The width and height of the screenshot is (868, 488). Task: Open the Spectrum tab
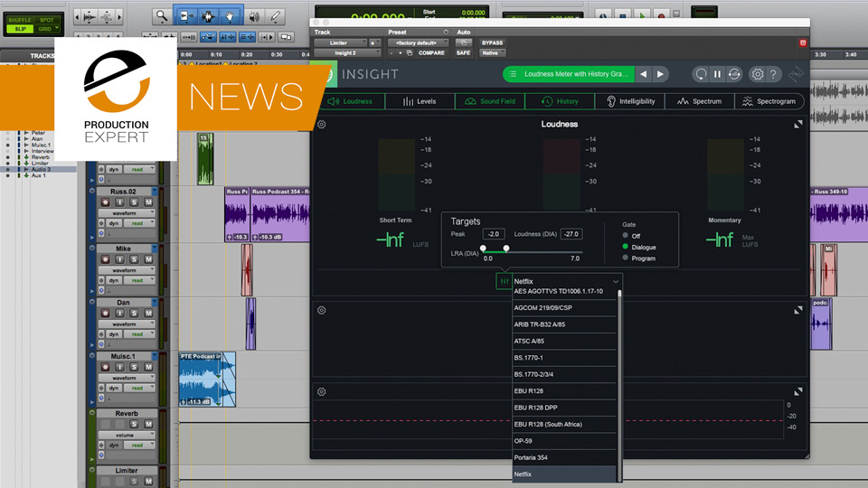coord(700,101)
